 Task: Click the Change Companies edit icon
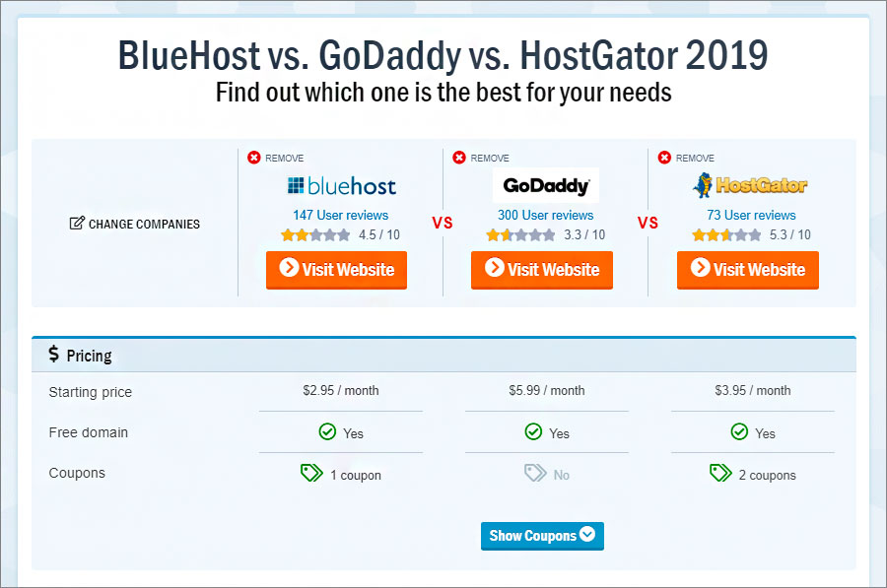coord(77,224)
